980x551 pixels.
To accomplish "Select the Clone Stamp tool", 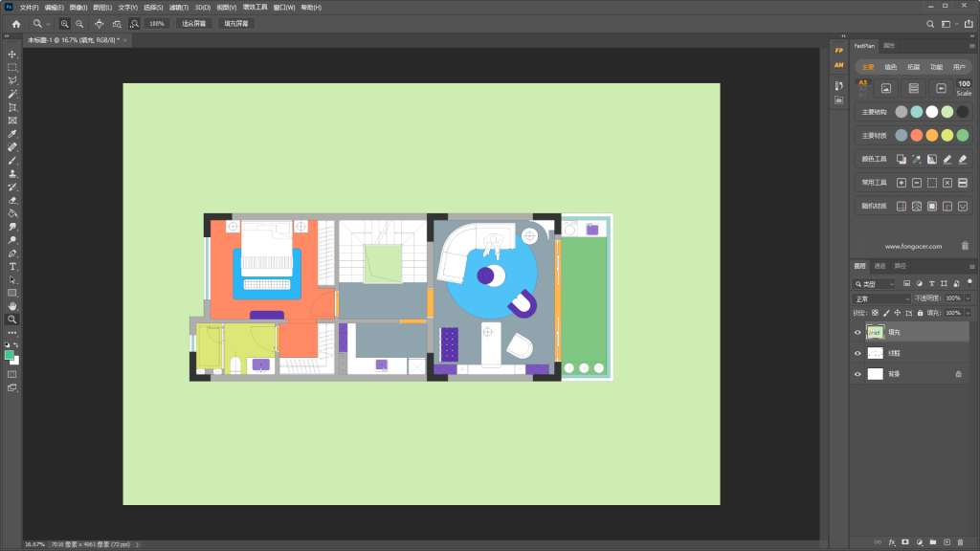I will (11, 174).
